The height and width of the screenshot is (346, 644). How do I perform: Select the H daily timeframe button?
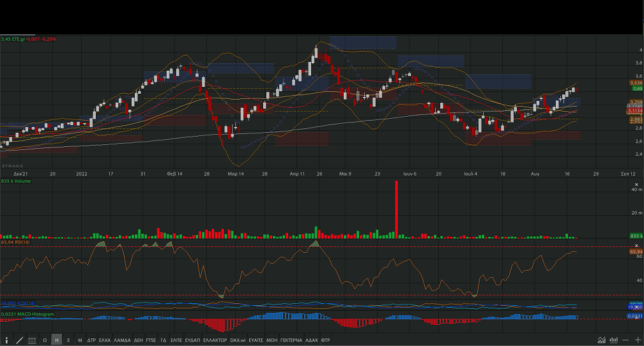point(57,340)
